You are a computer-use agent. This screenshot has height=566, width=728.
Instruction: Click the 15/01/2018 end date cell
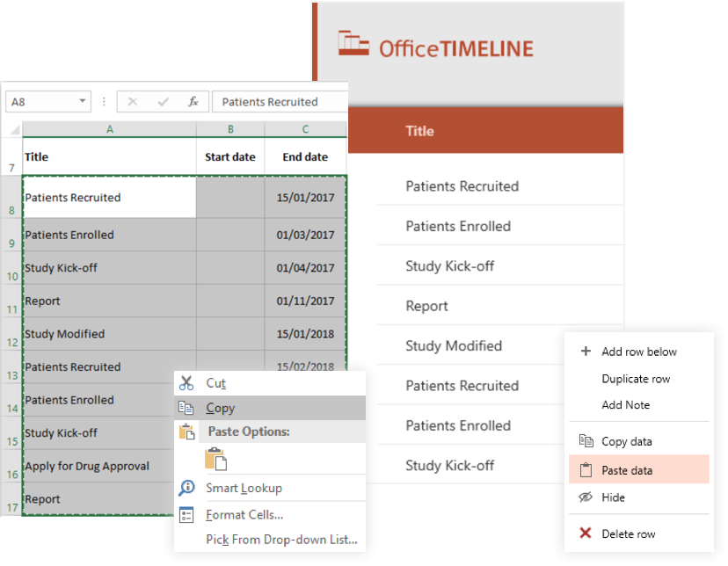(x=305, y=334)
